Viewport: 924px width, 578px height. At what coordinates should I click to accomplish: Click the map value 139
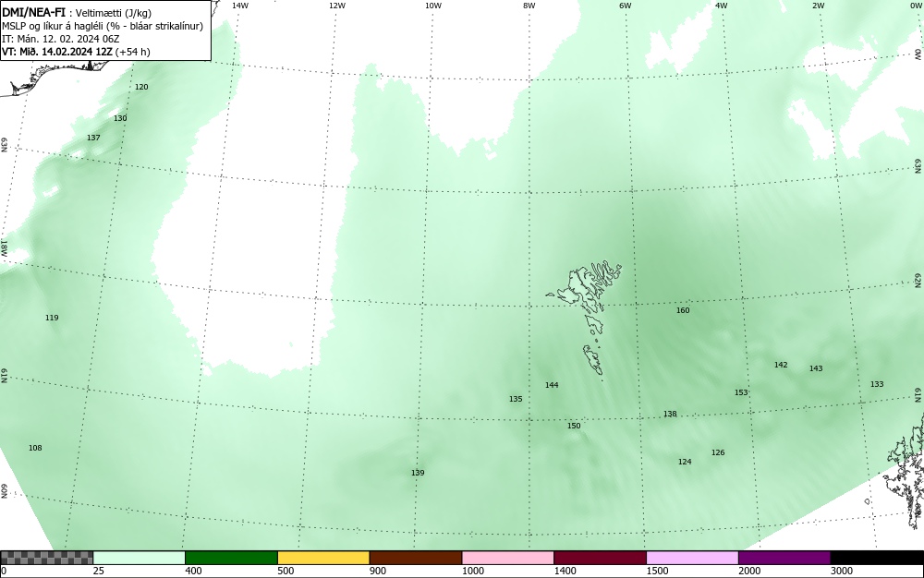[x=418, y=473]
